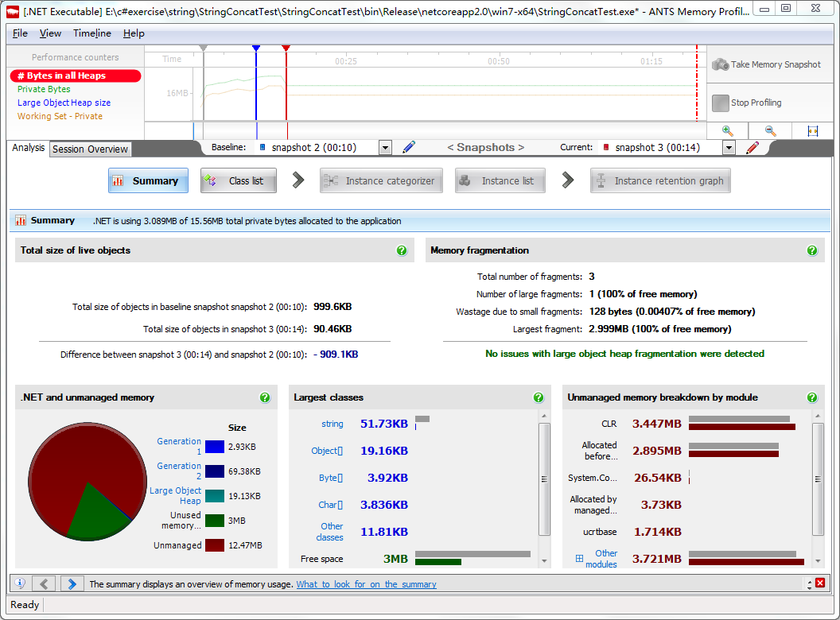This screenshot has height=620, width=840.
Task: Open the File menu
Action: (x=20, y=33)
